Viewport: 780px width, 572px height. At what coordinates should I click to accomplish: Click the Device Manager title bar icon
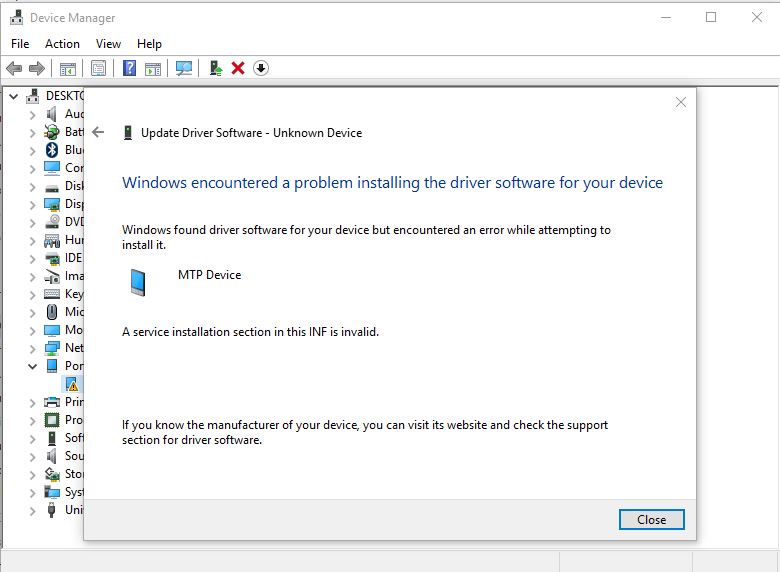click(x=16, y=17)
